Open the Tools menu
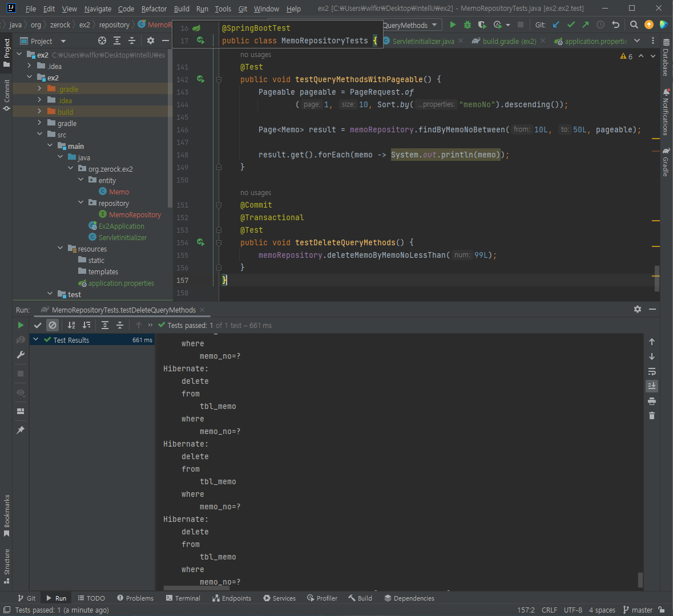 pos(223,9)
